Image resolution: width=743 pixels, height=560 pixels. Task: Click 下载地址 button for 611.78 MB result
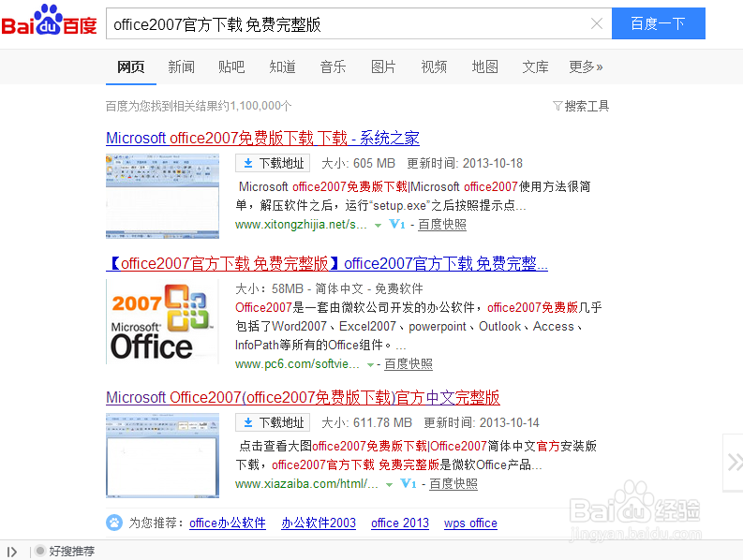[x=273, y=422]
